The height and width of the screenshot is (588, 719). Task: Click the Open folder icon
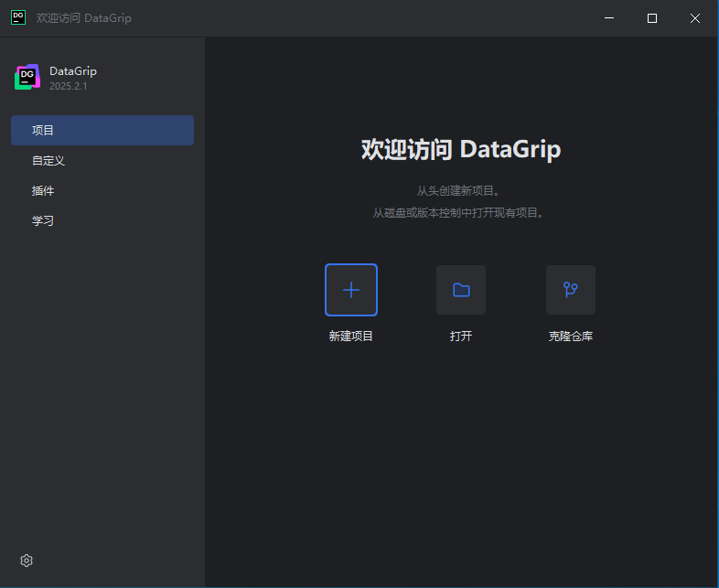pyautogui.click(x=461, y=290)
